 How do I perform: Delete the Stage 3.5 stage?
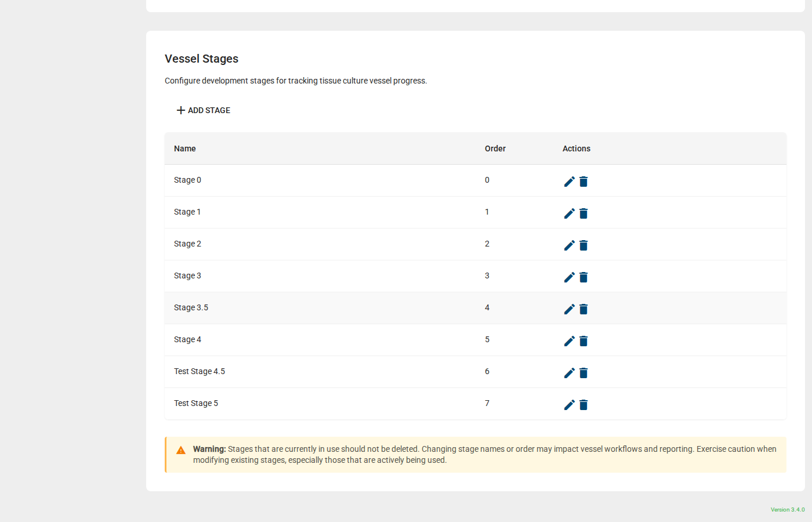tap(583, 309)
